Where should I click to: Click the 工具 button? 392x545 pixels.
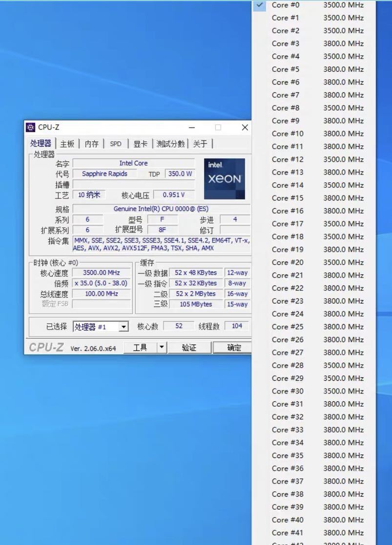point(140,348)
